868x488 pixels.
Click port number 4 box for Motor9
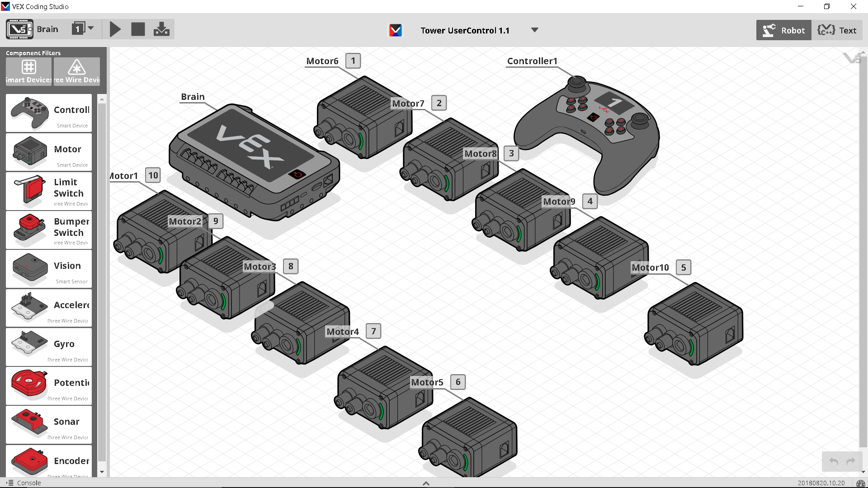tap(590, 201)
